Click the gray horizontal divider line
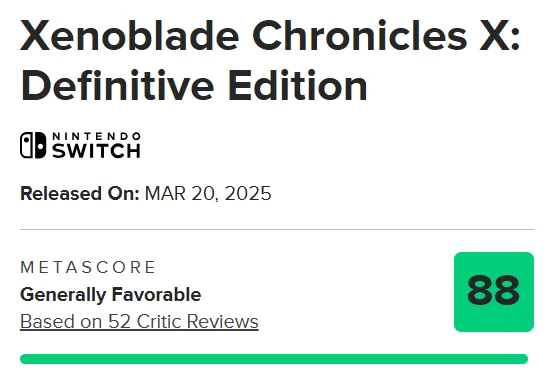Screen dimensions: 552x386 click(x=277, y=229)
